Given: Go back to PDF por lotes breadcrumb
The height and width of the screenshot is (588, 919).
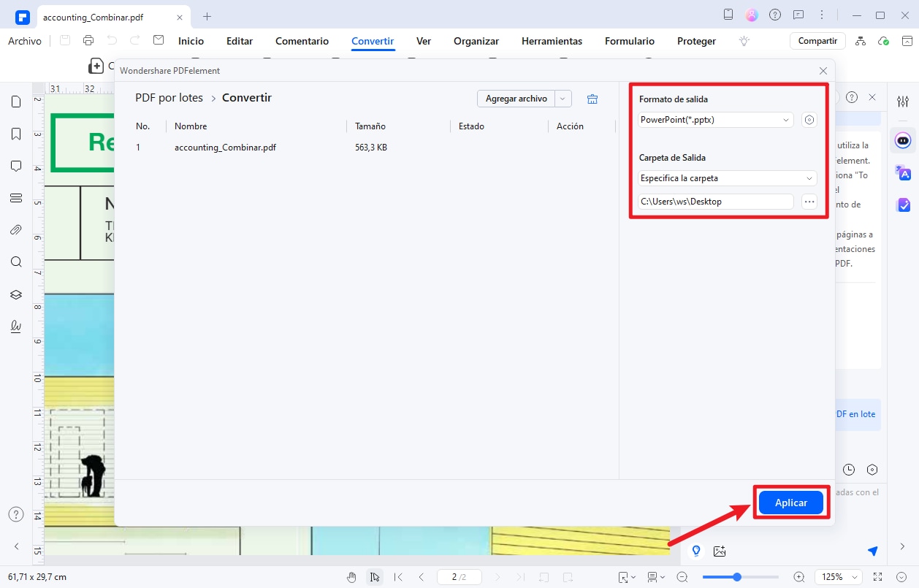Looking at the screenshot, I should (x=169, y=98).
